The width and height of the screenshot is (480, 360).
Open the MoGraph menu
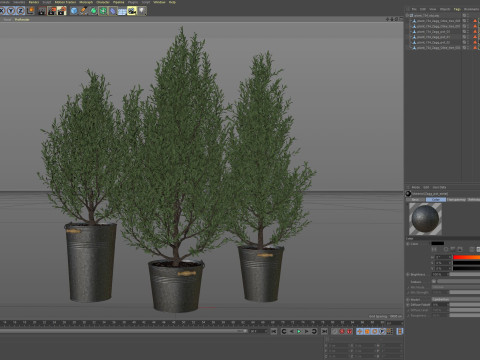point(86,2)
